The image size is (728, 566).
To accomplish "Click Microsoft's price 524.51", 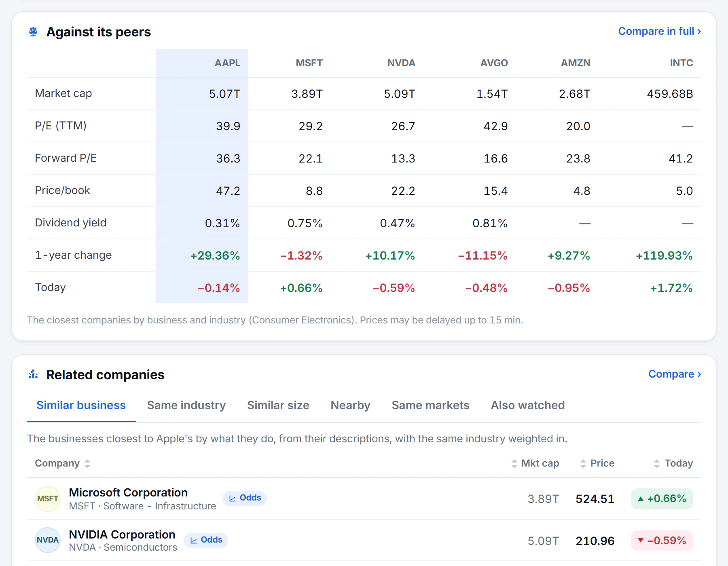I will pyautogui.click(x=595, y=499).
